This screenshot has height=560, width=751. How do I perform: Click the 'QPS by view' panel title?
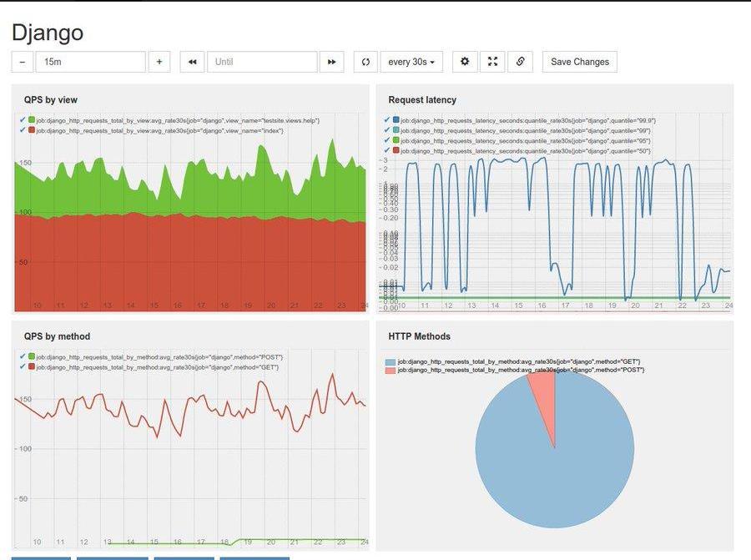coord(51,100)
